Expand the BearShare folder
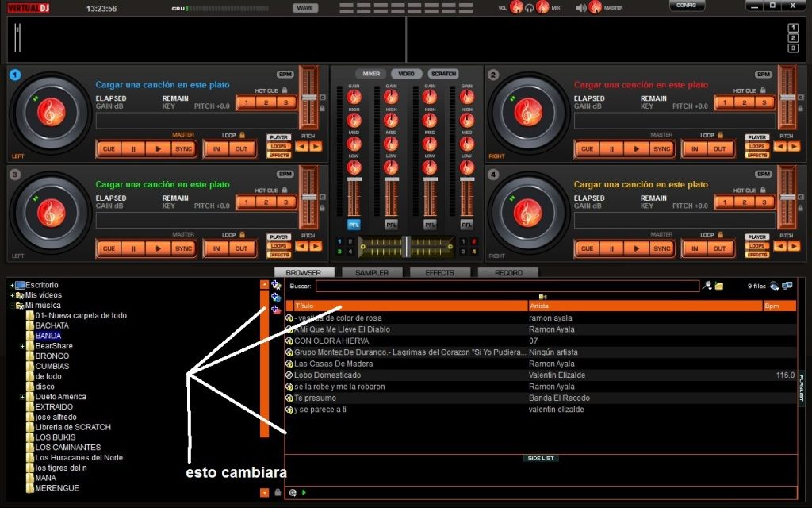812x508 pixels. [x=22, y=346]
